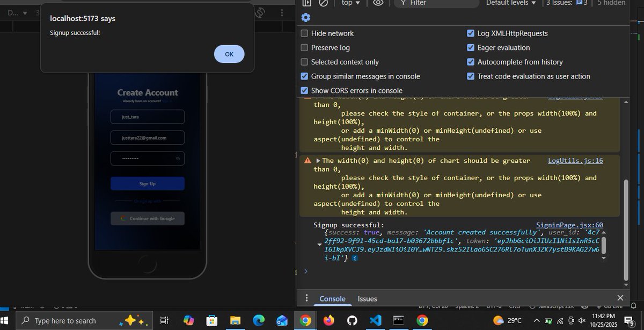
Task: Open the terminal window from taskbar
Action: [399, 320]
